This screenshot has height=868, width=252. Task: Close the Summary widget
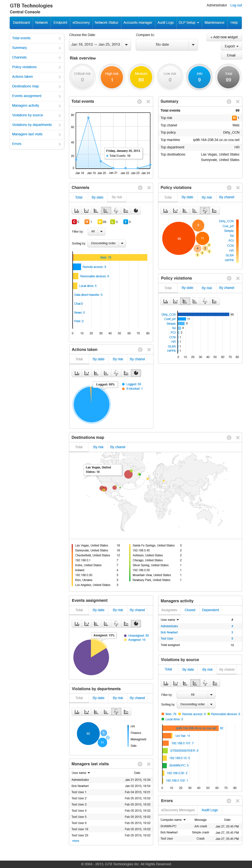pos(238,101)
